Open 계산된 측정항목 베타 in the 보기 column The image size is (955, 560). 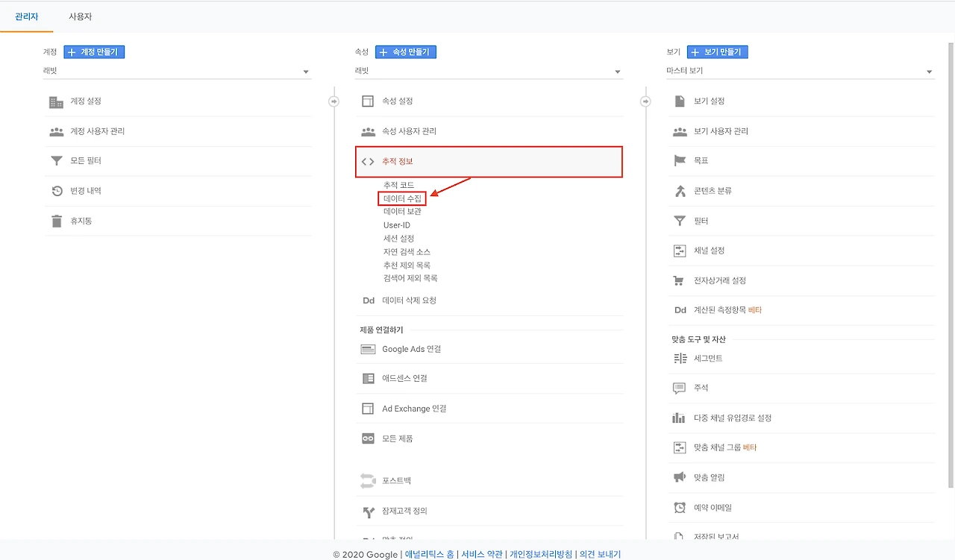click(801, 310)
